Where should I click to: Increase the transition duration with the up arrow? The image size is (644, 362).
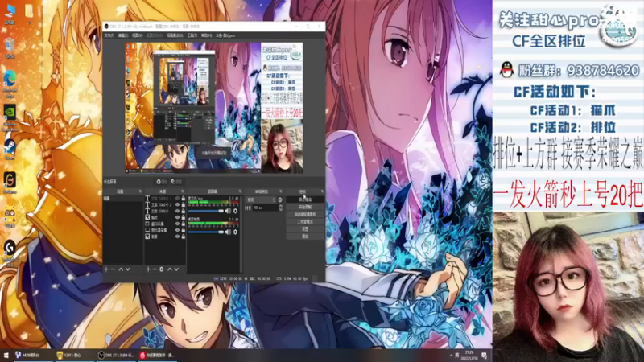coord(280,206)
